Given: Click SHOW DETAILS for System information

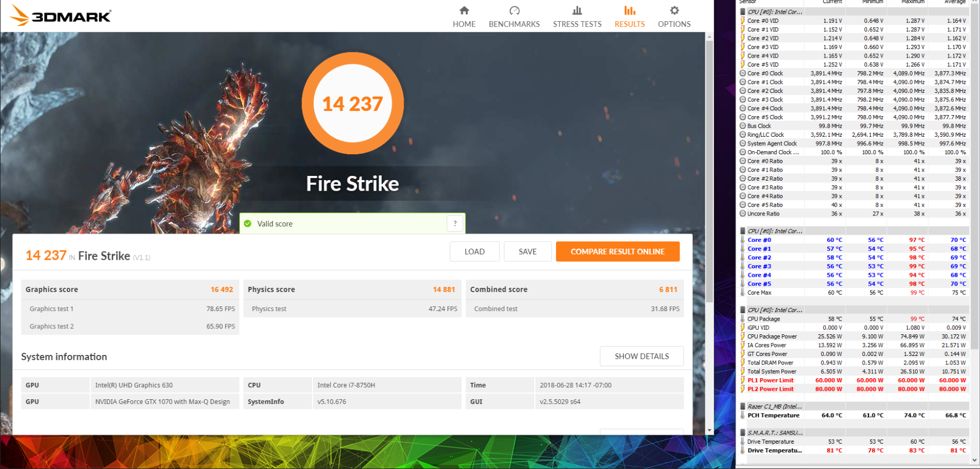Looking at the screenshot, I should (642, 357).
